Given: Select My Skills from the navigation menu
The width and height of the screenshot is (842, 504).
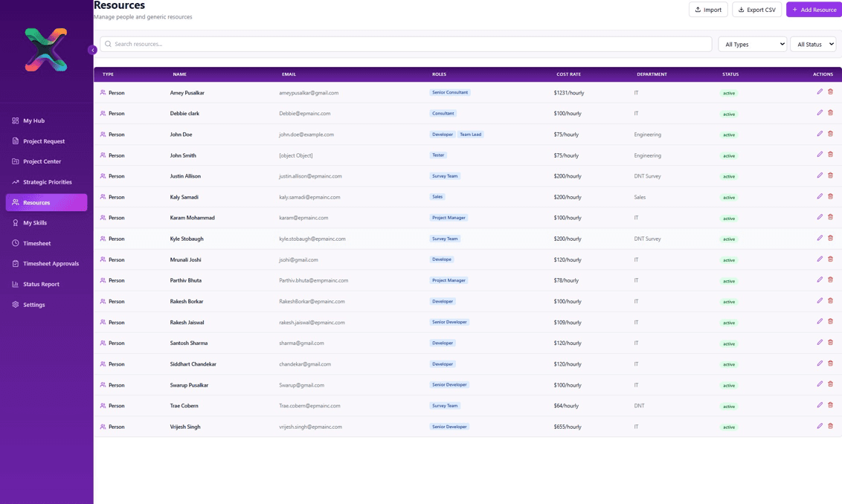Looking at the screenshot, I should [34, 222].
